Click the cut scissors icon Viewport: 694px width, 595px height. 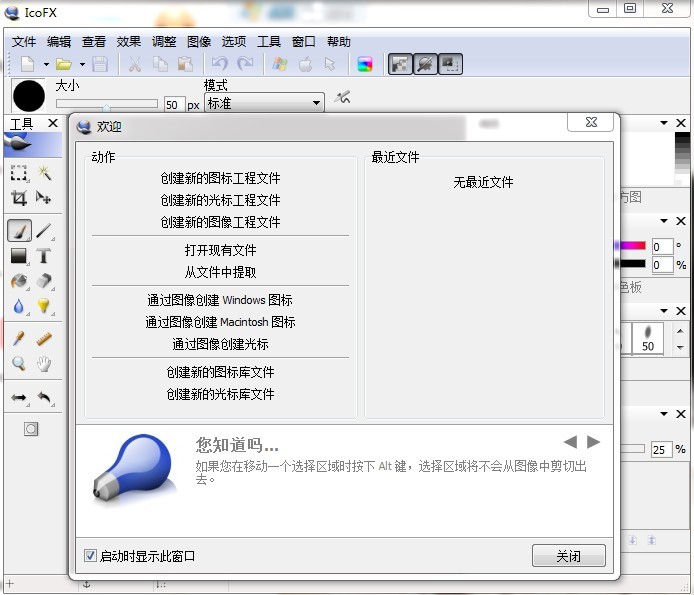click(135, 65)
